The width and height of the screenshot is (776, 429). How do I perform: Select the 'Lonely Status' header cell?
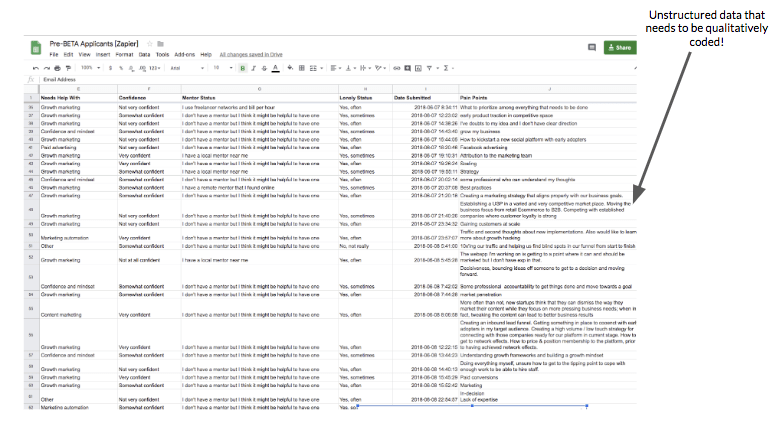[365, 98]
